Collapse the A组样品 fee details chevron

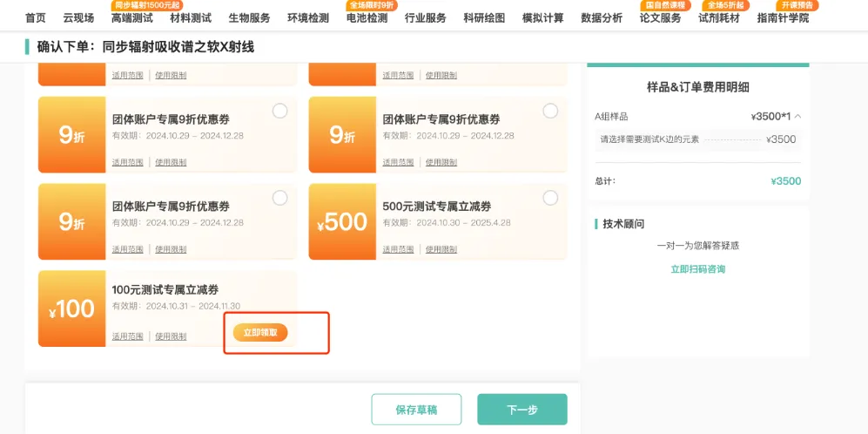click(798, 117)
